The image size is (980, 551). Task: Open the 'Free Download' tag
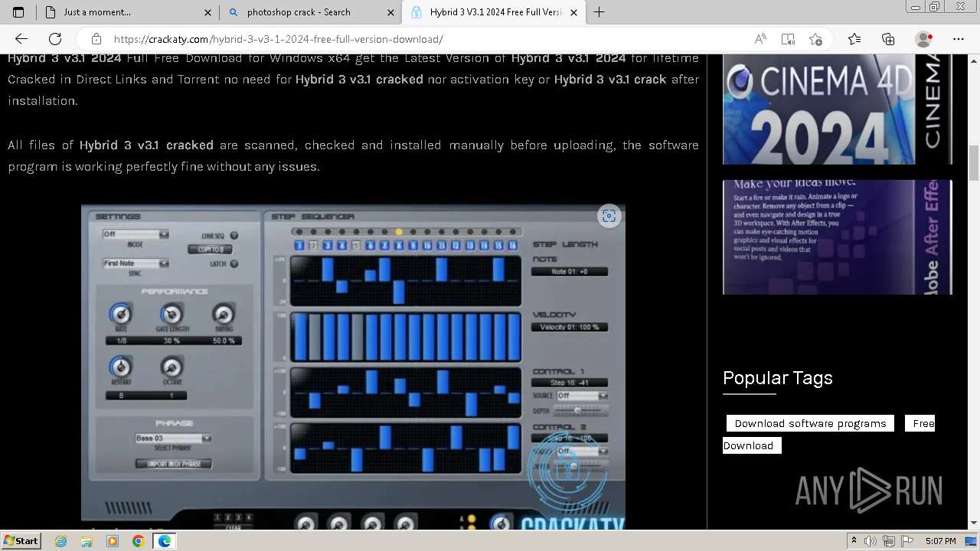(924, 423)
